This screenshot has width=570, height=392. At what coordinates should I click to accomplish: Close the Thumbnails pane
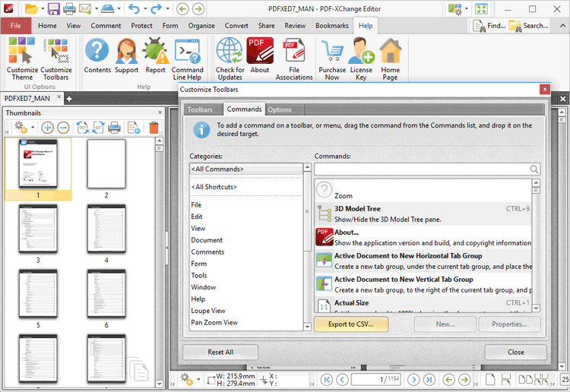tap(160, 112)
